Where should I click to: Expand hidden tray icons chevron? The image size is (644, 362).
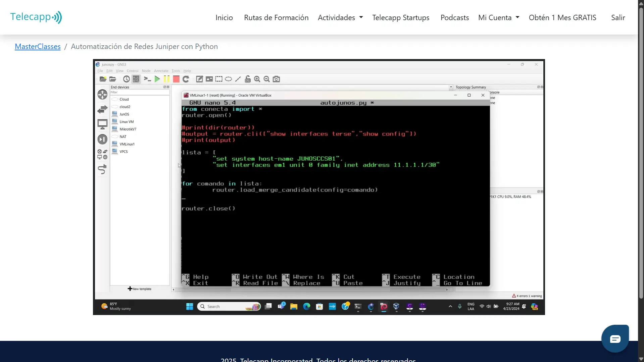point(450,306)
